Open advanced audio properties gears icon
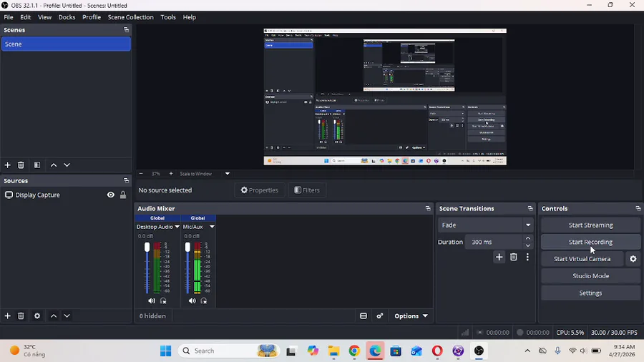644x362 pixels. point(380,316)
